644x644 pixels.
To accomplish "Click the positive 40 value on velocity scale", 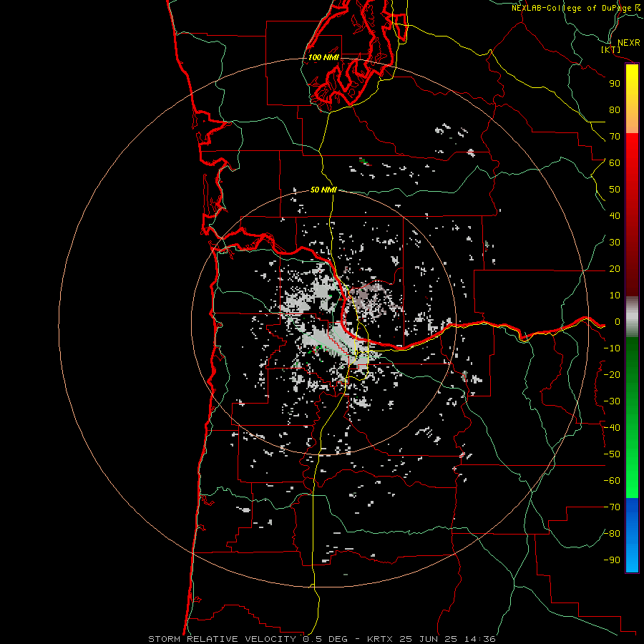I will [x=615, y=215].
